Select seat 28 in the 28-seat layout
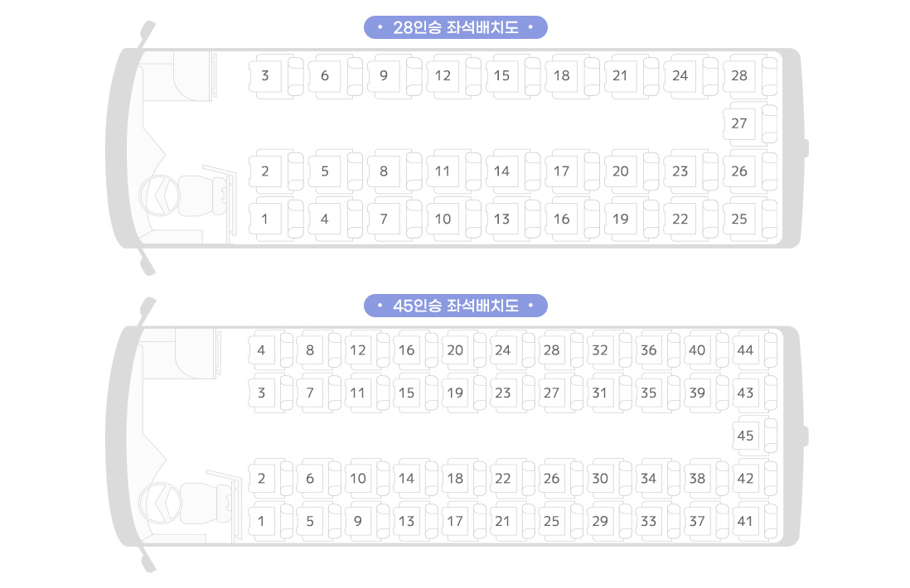Viewport: 910px width, 588px height. coord(740,76)
